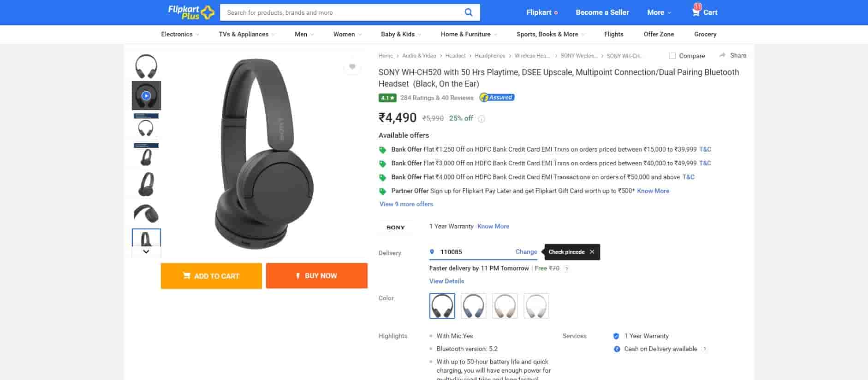Play the product video thumbnail

[x=146, y=96]
